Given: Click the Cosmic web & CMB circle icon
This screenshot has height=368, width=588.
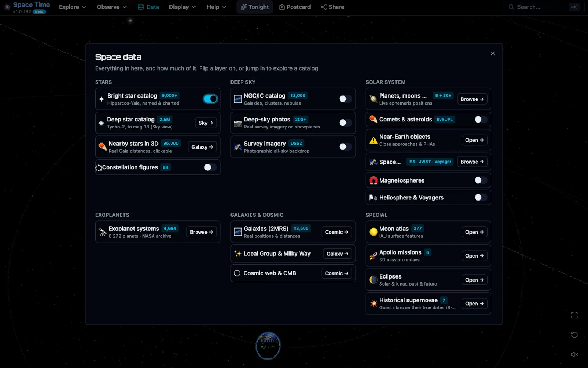Looking at the screenshot, I should point(237,273).
